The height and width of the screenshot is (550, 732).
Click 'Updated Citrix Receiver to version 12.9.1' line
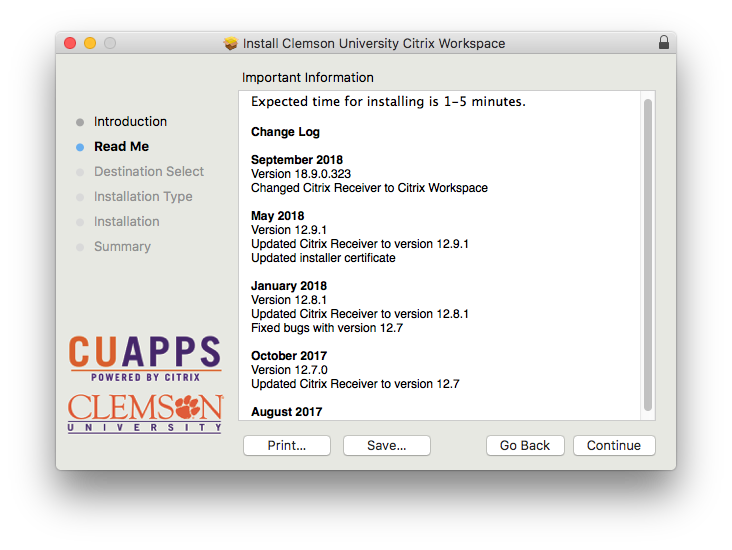360,244
